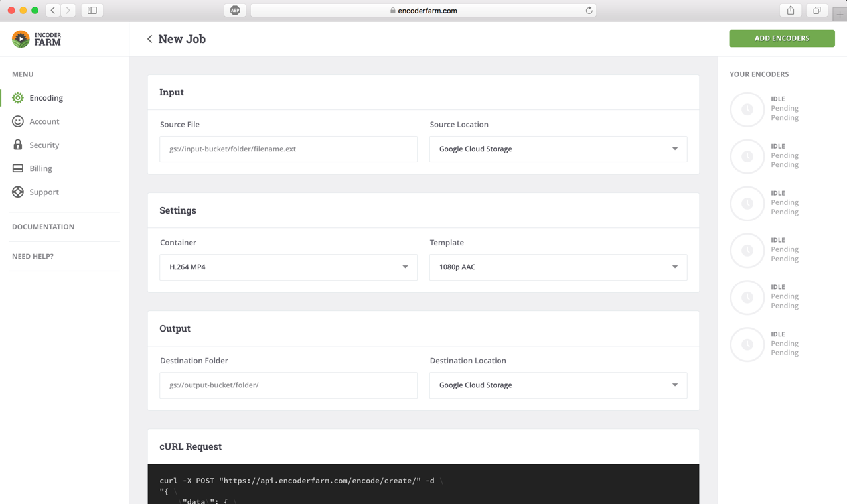The height and width of the screenshot is (504, 847).
Task: Click the encoderfarm.com address bar
Action: coord(423,11)
